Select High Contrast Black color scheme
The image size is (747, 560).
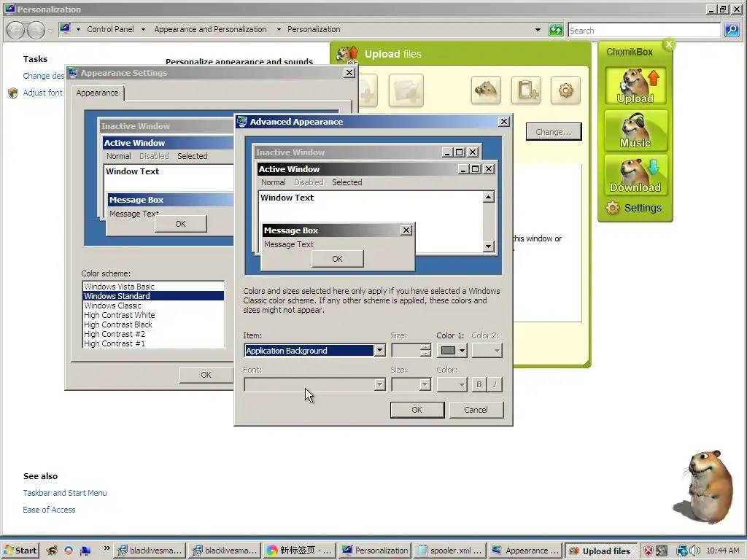pyautogui.click(x=153, y=324)
